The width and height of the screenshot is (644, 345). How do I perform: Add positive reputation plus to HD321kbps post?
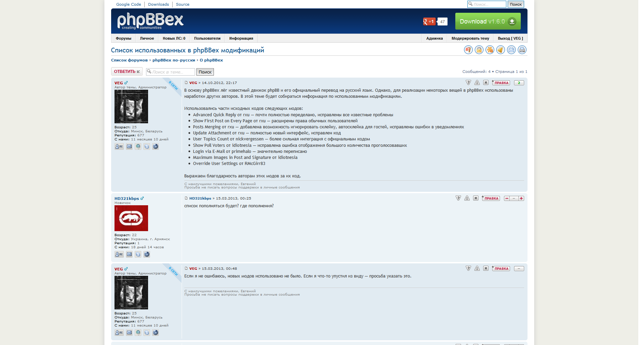[x=521, y=199]
